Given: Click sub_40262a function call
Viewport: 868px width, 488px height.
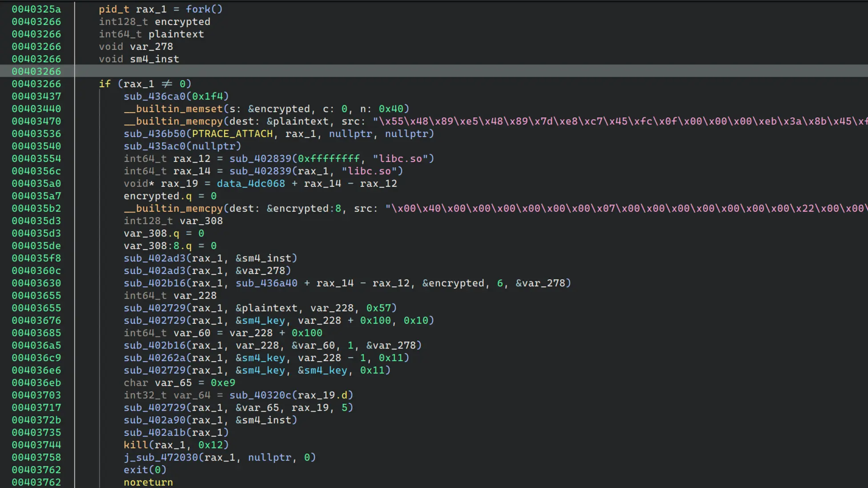Looking at the screenshot, I should (x=155, y=358).
